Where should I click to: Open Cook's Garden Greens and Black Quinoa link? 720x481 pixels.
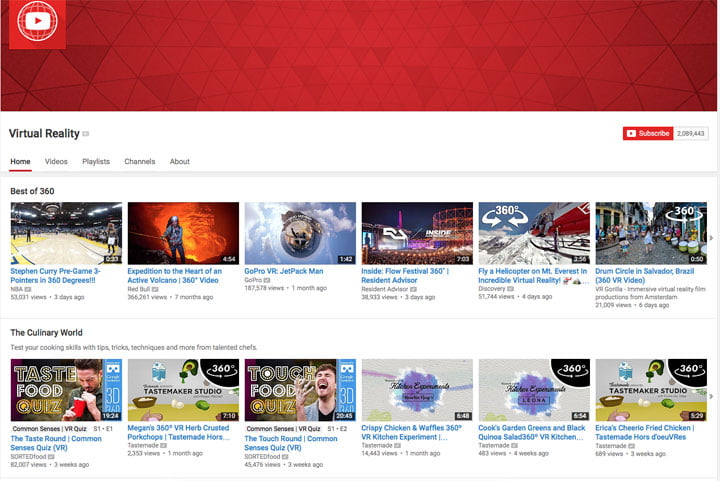pos(532,432)
